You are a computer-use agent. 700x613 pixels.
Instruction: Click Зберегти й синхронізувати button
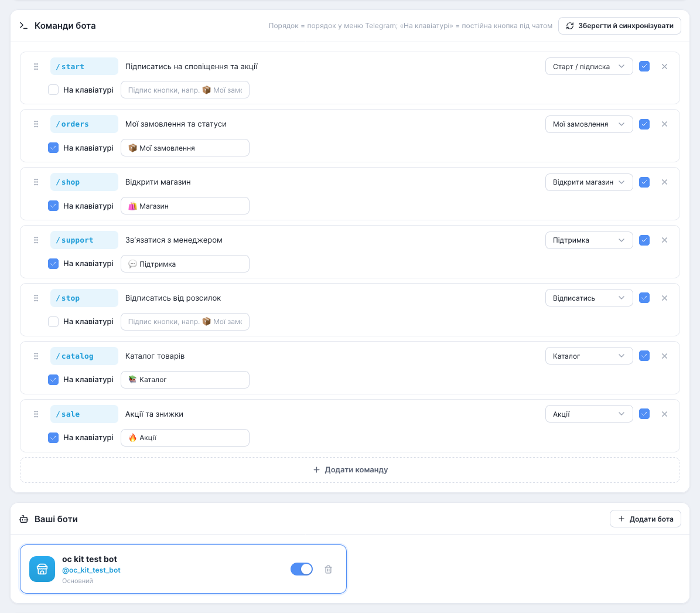coord(620,26)
